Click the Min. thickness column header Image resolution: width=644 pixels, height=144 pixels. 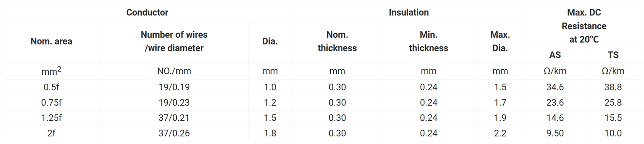click(429, 41)
